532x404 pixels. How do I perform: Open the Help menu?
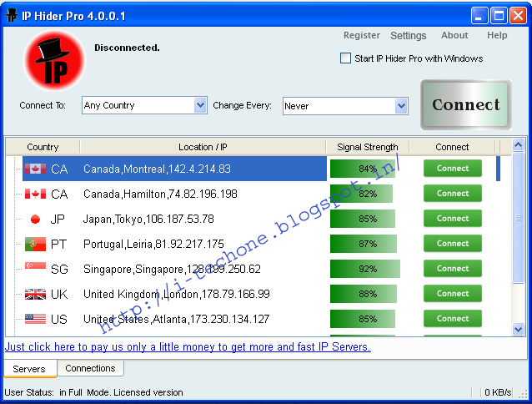click(497, 35)
